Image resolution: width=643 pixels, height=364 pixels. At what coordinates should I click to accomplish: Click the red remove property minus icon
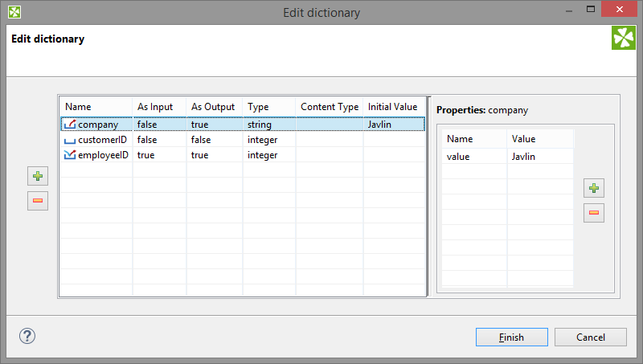(594, 213)
